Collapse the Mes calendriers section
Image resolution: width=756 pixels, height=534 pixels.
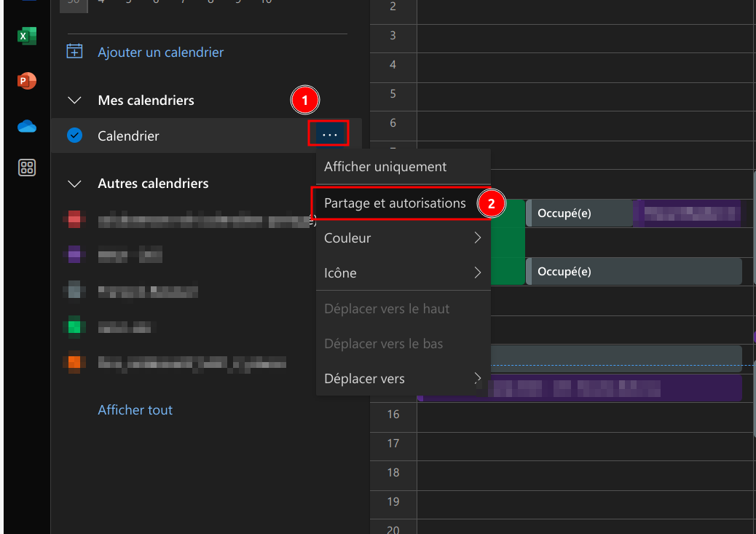click(x=74, y=100)
